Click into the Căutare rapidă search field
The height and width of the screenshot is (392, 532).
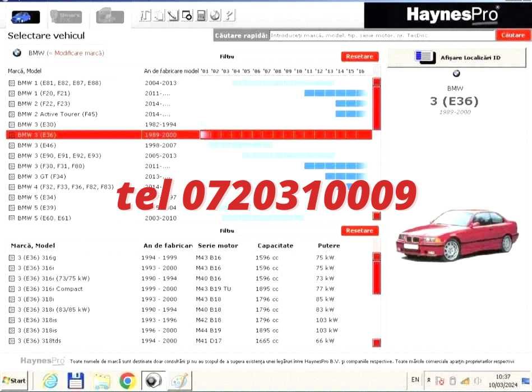tap(382, 35)
